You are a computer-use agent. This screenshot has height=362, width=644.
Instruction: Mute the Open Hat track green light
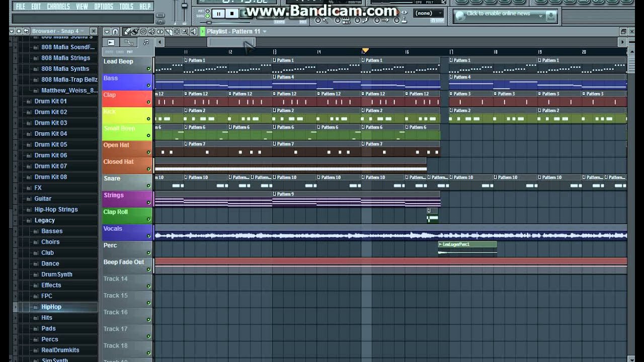coord(148,152)
